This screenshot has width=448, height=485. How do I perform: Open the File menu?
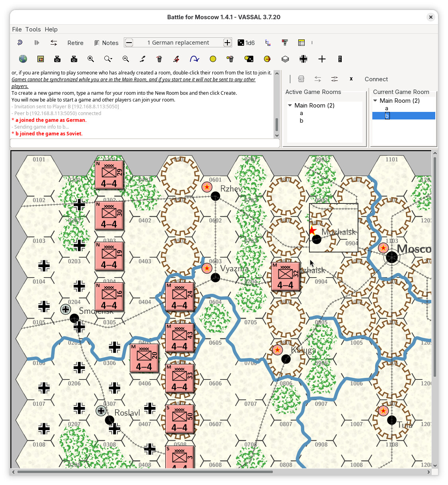17,29
